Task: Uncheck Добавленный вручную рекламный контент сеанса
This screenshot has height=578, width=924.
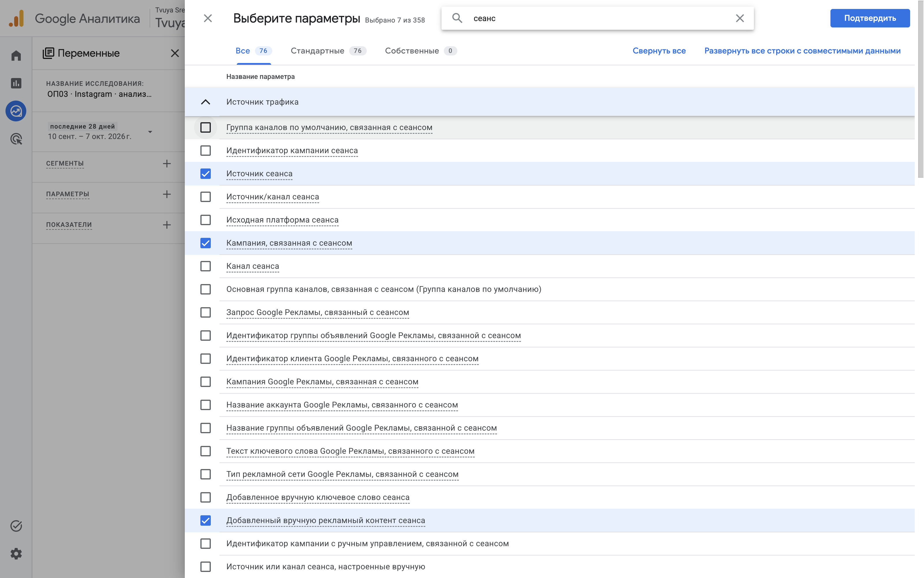Action: coord(205,520)
